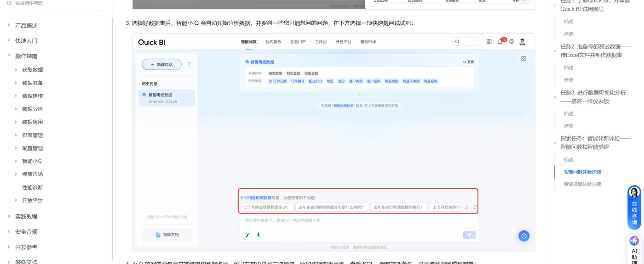Screen dimensions: 644x264
Task: Jump to the 任务3 outline heading
Action: [593, 97]
